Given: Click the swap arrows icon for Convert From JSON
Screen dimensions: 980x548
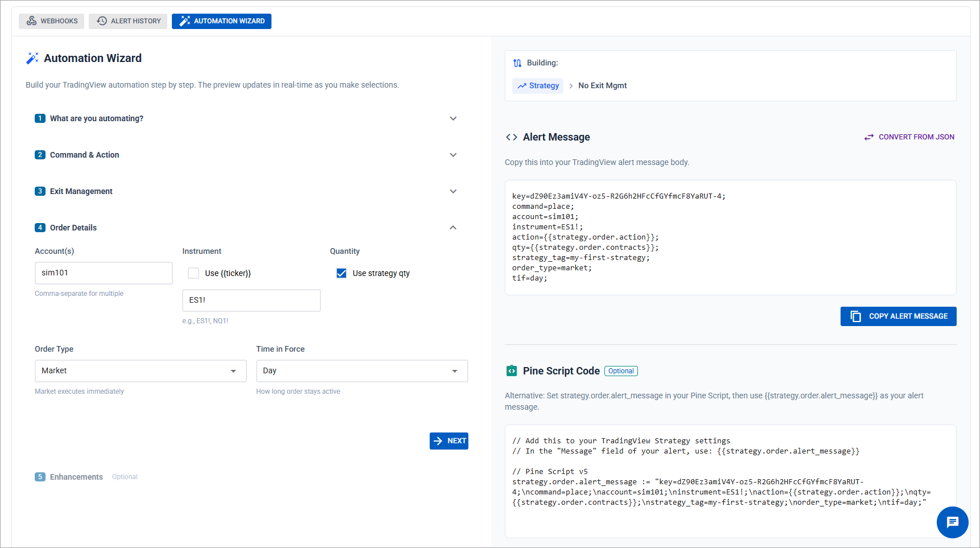Looking at the screenshot, I should point(869,137).
